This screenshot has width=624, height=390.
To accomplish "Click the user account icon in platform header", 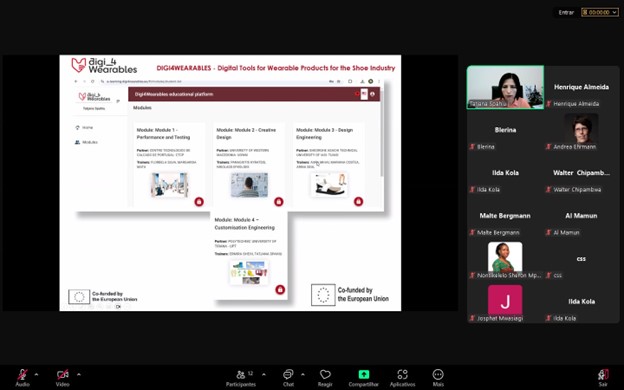I will point(372,94).
